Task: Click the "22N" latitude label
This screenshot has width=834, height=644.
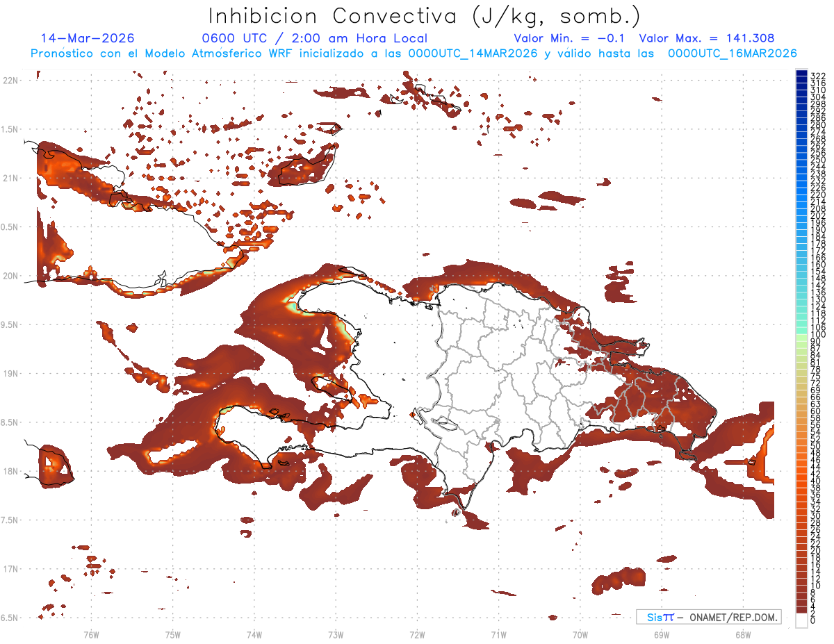Action: (x=10, y=81)
